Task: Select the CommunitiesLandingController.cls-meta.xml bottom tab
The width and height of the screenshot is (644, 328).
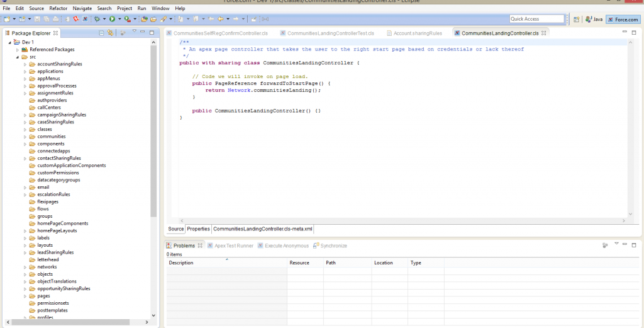Action: click(262, 229)
